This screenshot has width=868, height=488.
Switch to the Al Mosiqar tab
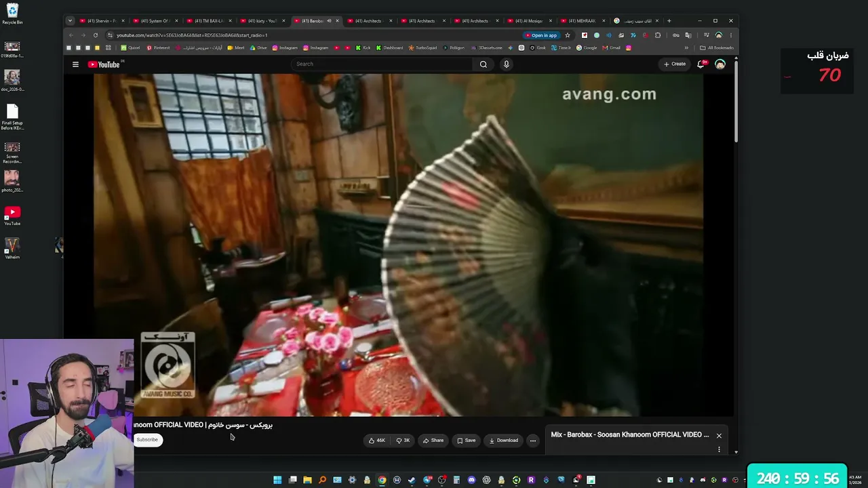[528, 21]
